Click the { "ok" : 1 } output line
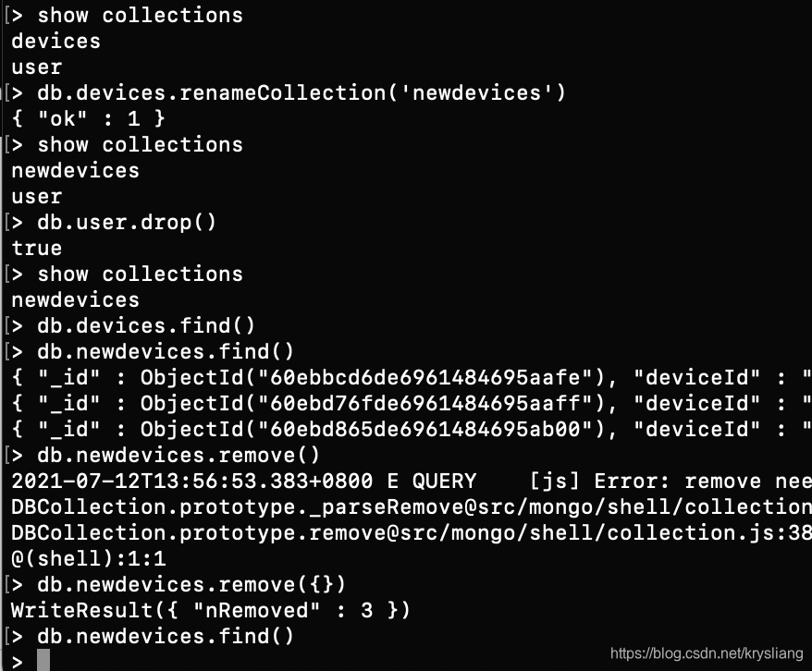Viewport: 812px width, 671px height. point(88,119)
